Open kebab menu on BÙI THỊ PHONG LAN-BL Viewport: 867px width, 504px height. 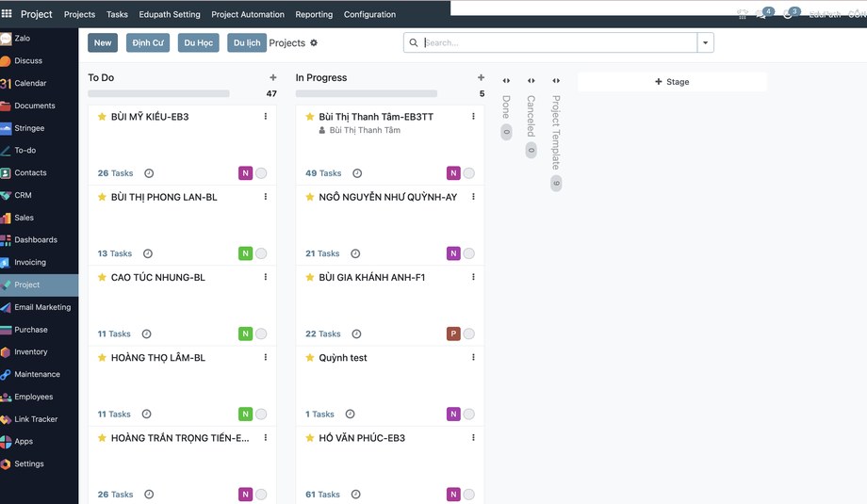266,197
